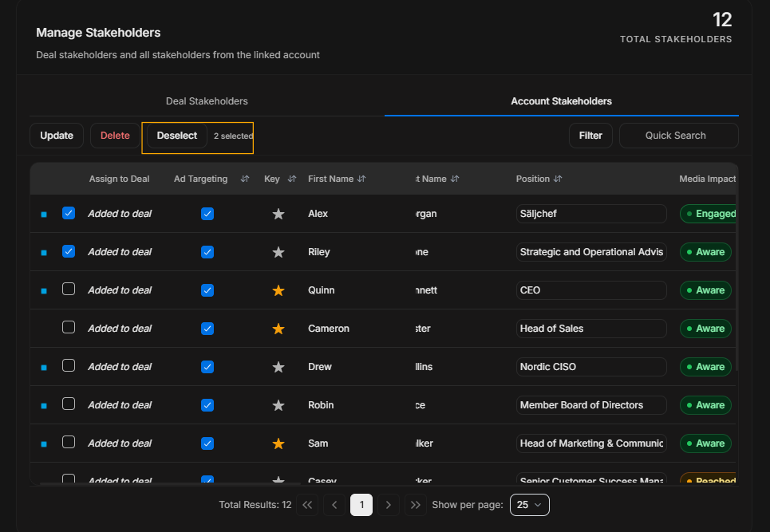Click the vertical table scrollbar
This screenshot has width=770, height=532.
pyautogui.click(x=737, y=282)
